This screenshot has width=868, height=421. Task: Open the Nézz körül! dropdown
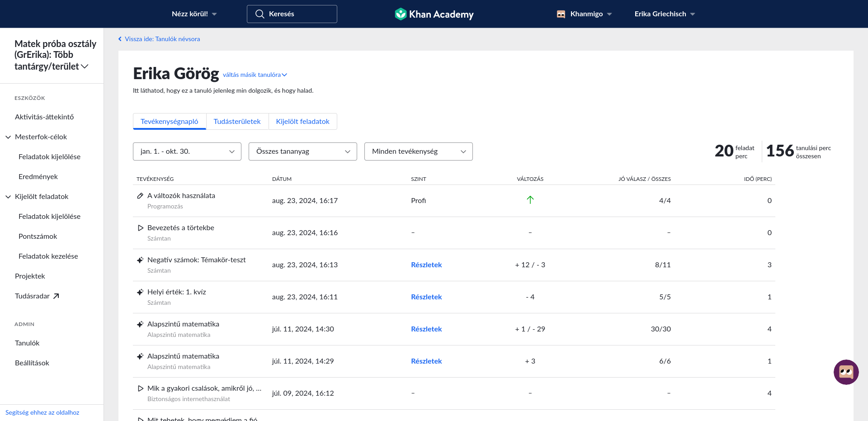194,14
